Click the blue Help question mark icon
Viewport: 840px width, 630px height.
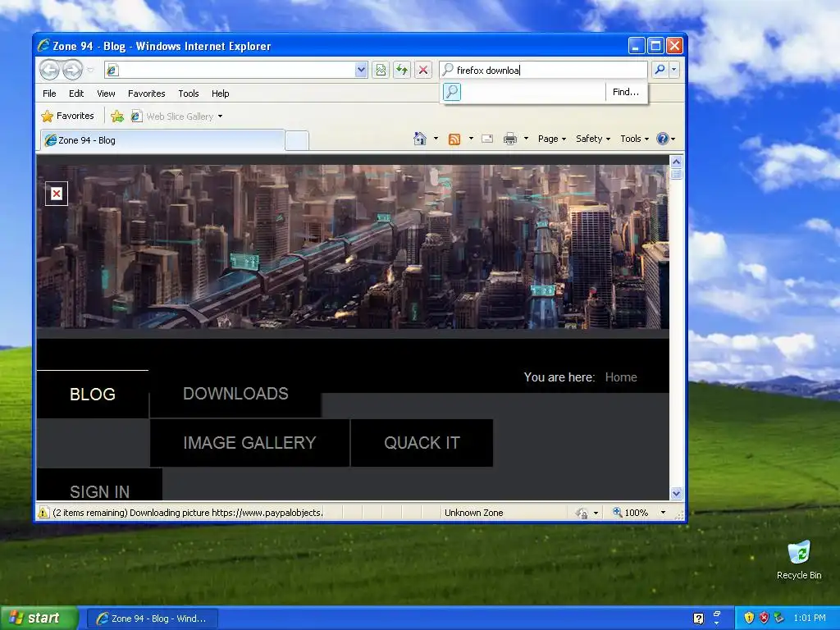[663, 139]
